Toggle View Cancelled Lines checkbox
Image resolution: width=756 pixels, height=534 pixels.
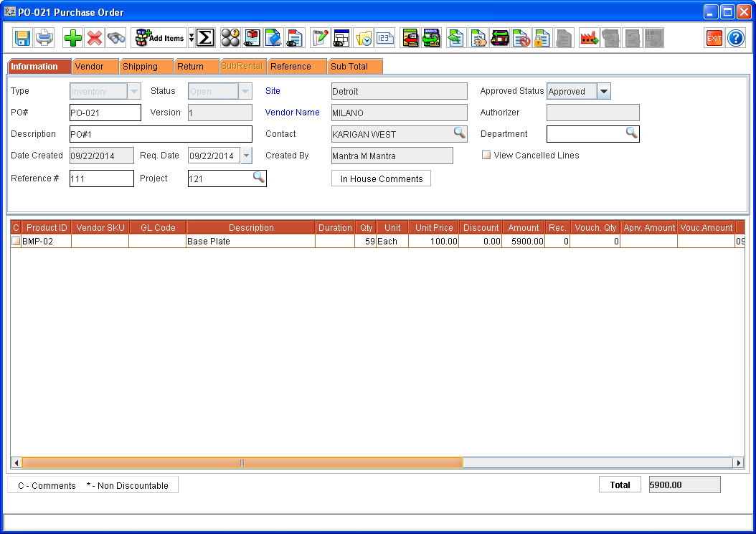point(486,155)
